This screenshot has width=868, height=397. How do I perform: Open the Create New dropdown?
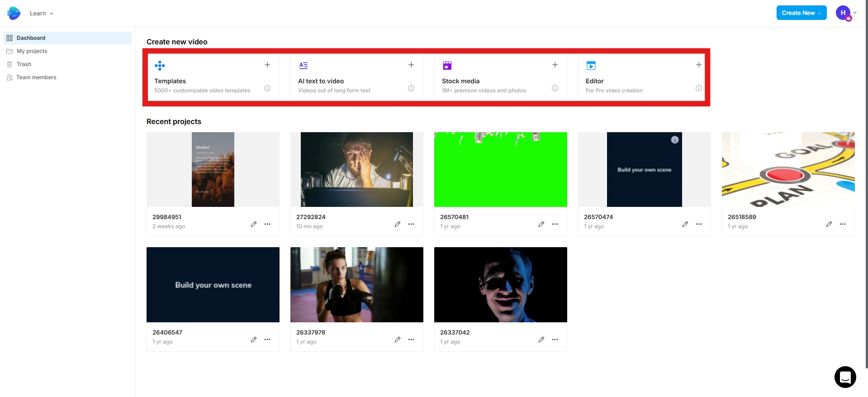coord(801,13)
